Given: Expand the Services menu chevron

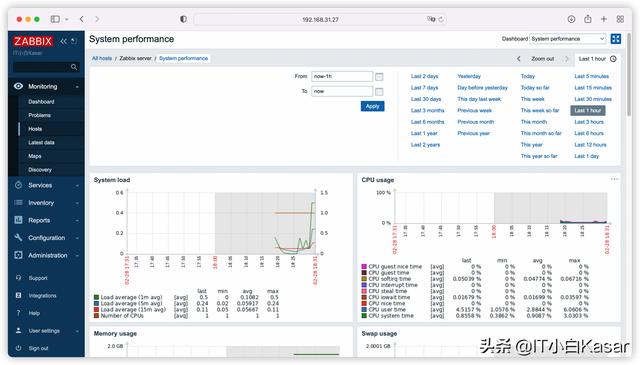Looking at the screenshot, I should [x=77, y=185].
